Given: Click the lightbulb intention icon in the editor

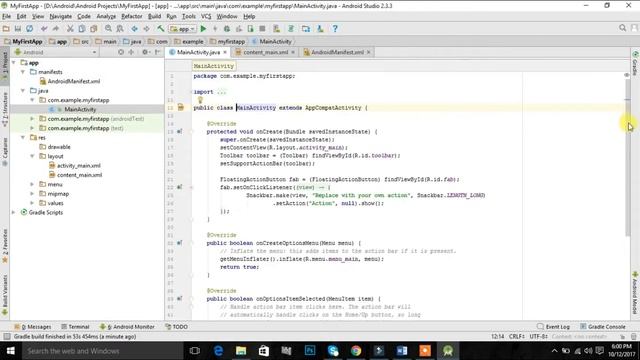Looking at the screenshot, I should point(200,100).
